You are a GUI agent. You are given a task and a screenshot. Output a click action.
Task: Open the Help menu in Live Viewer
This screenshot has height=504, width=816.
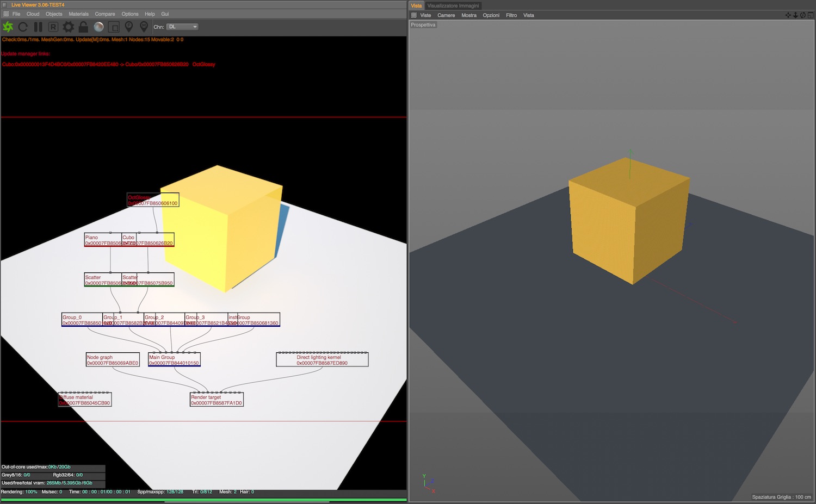point(150,14)
